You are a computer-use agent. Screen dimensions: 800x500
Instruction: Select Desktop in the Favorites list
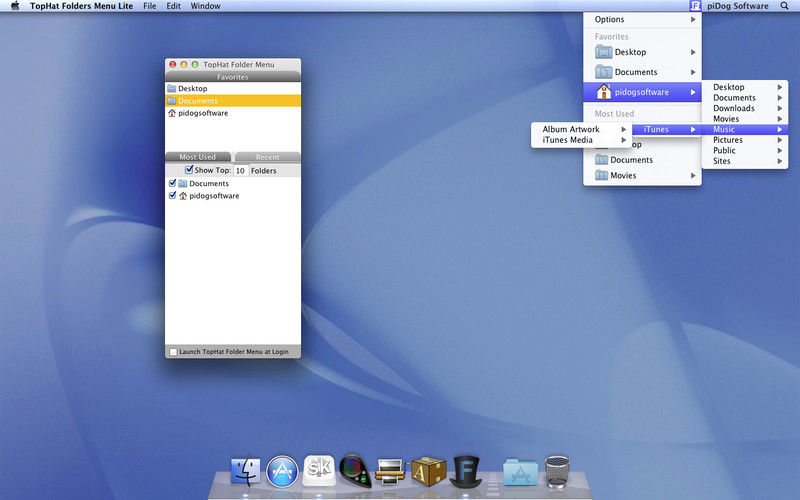click(233, 88)
